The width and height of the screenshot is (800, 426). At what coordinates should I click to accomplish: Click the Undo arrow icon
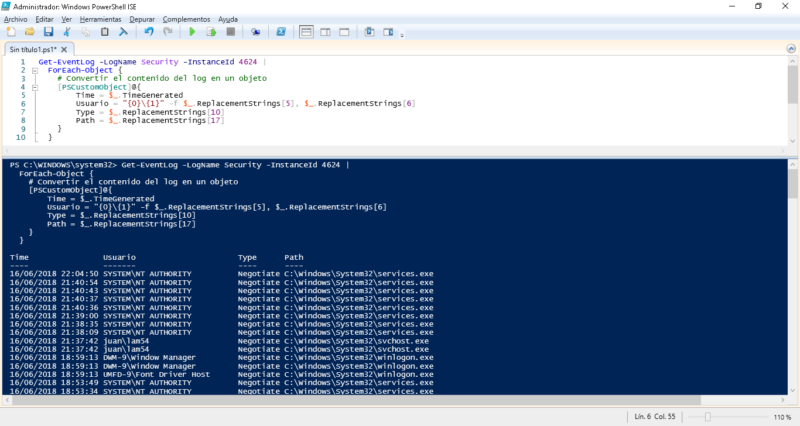tap(149, 32)
